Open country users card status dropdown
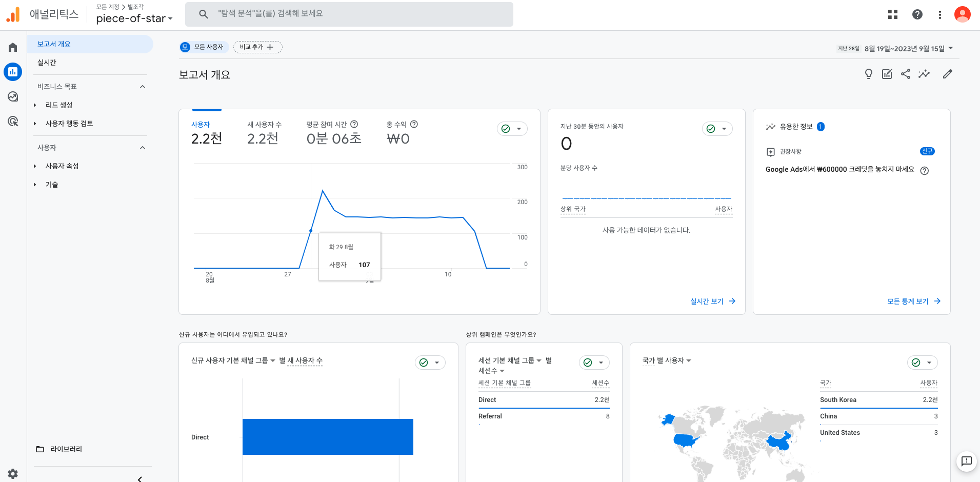Image resolution: width=980 pixels, height=482 pixels. point(923,363)
